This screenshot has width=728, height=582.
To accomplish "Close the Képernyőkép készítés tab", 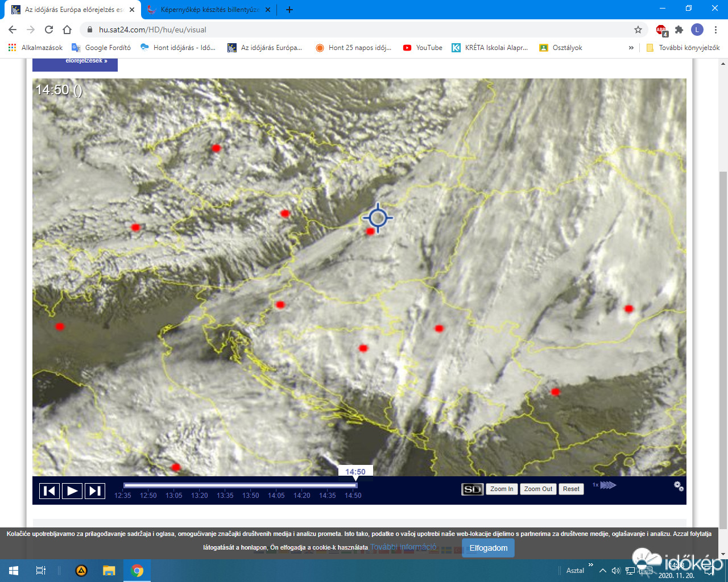I will (268, 10).
